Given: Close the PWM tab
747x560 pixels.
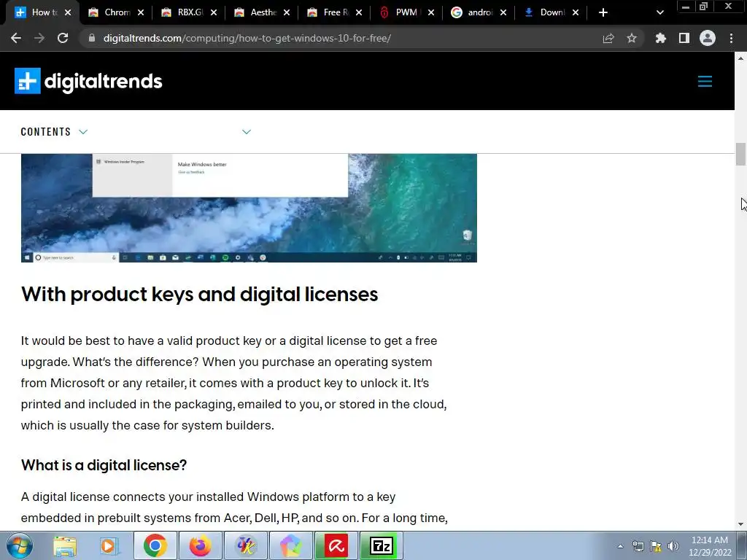Looking at the screenshot, I should point(430,12).
